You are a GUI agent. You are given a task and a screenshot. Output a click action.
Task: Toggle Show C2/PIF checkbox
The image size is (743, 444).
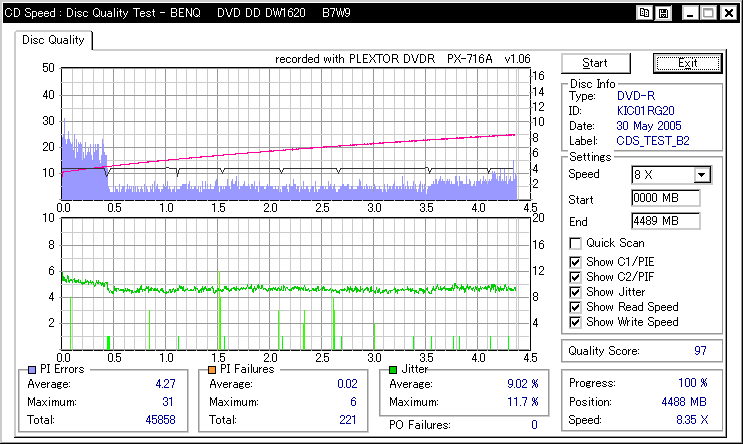(575, 277)
